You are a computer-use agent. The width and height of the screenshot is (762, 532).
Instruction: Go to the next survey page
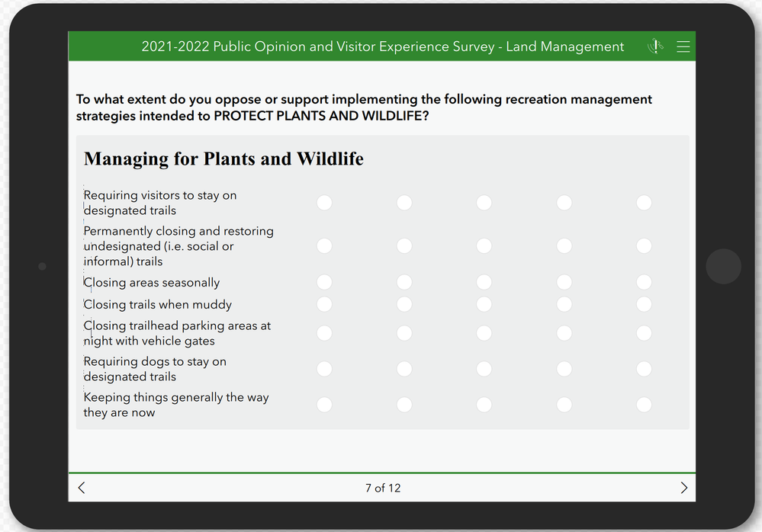point(683,488)
